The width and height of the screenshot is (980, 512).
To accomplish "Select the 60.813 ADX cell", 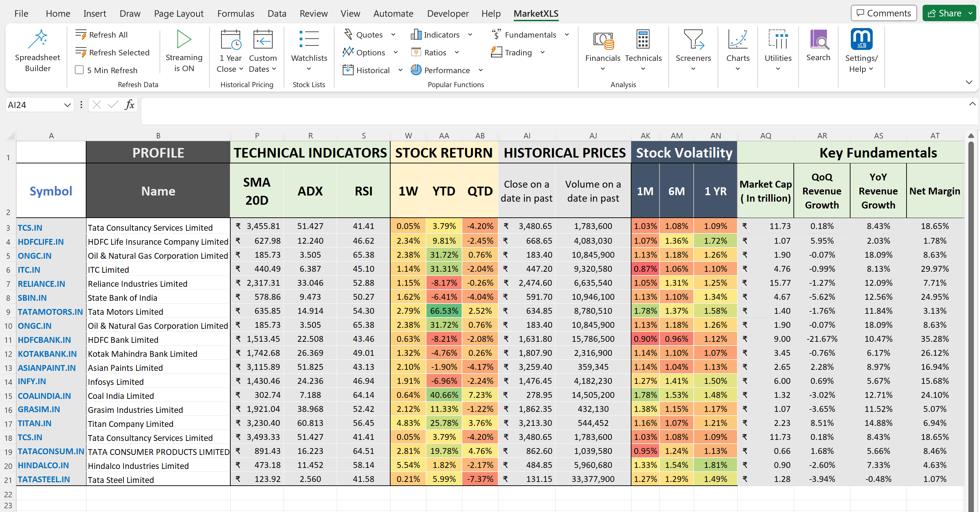I will click(310, 423).
